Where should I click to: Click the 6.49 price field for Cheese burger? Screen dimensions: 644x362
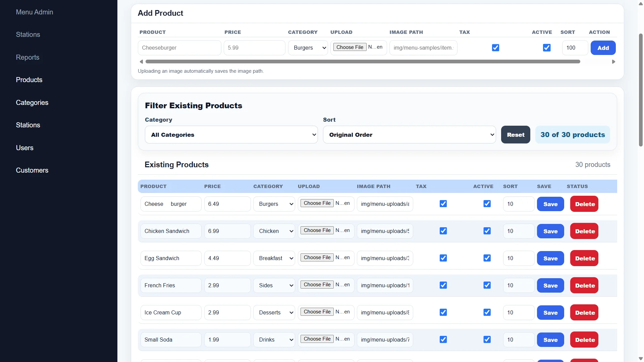pyautogui.click(x=227, y=204)
